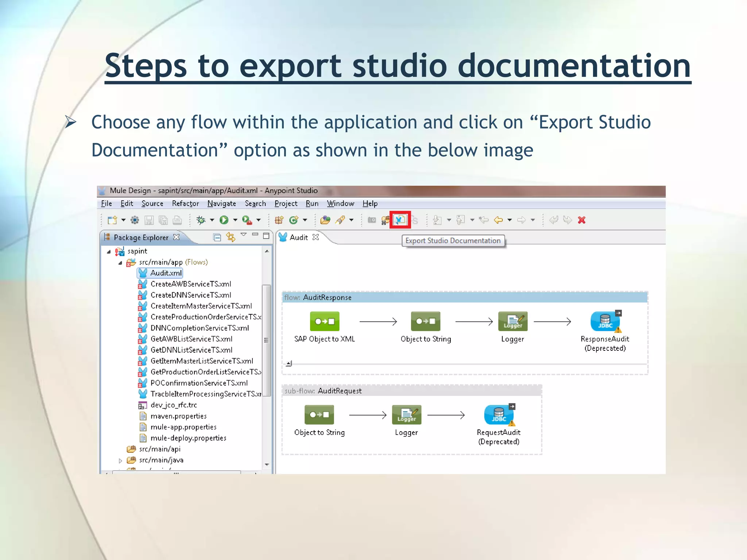Select RequestAudit JDBC component
Viewport: 747px width, 560px height.
coord(499,415)
